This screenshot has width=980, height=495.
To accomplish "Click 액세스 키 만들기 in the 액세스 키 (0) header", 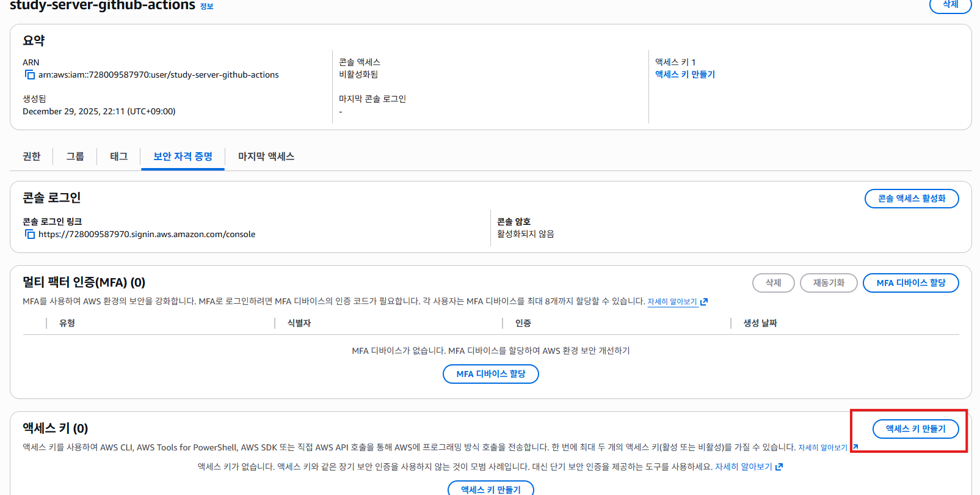I will point(915,429).
